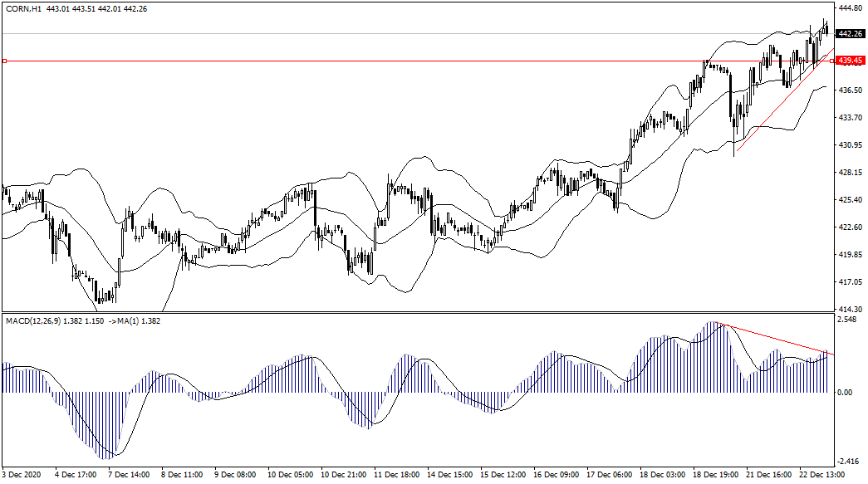Click the MACD 2.548 scale label
This screenshot has height=484, width=868.
847,319
